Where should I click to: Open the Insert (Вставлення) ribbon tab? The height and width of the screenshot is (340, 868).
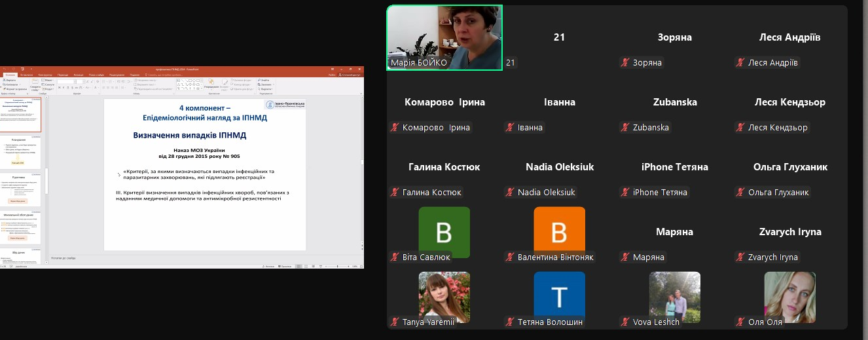[x=27, y=75]
